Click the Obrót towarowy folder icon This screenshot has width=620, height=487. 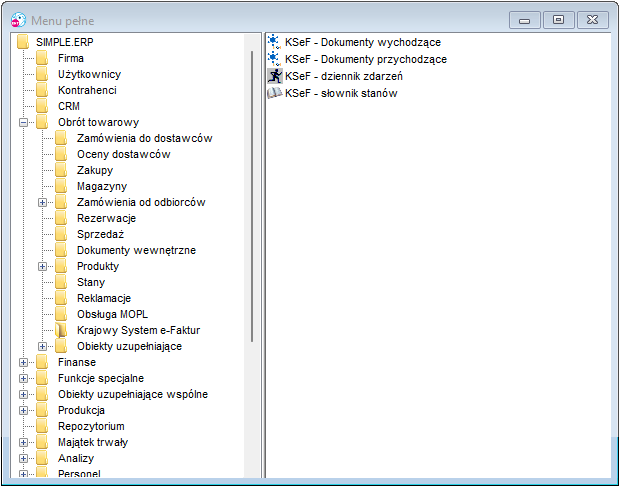(42, 122)
